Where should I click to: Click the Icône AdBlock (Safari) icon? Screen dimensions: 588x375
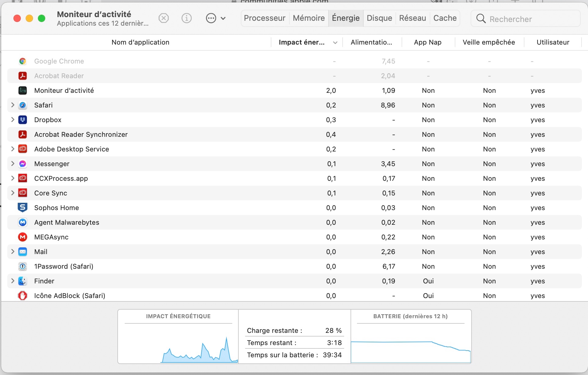23,296
